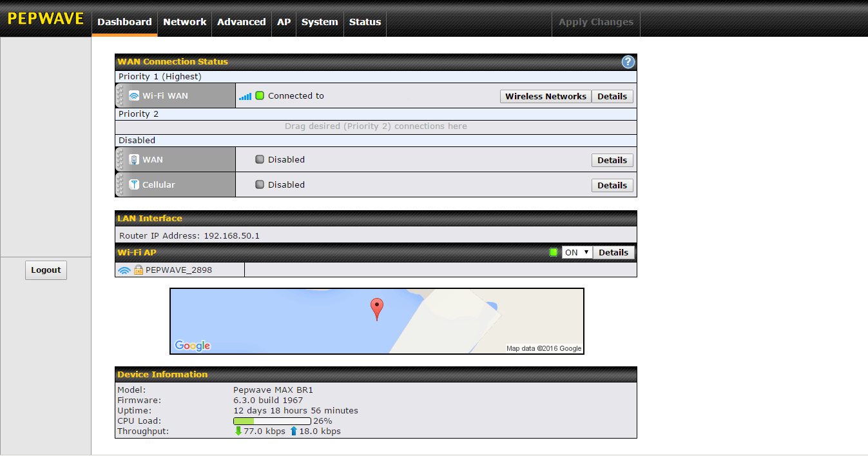
Task: Open the Wi-Fi AP ON dropdown
Action: 577,252
